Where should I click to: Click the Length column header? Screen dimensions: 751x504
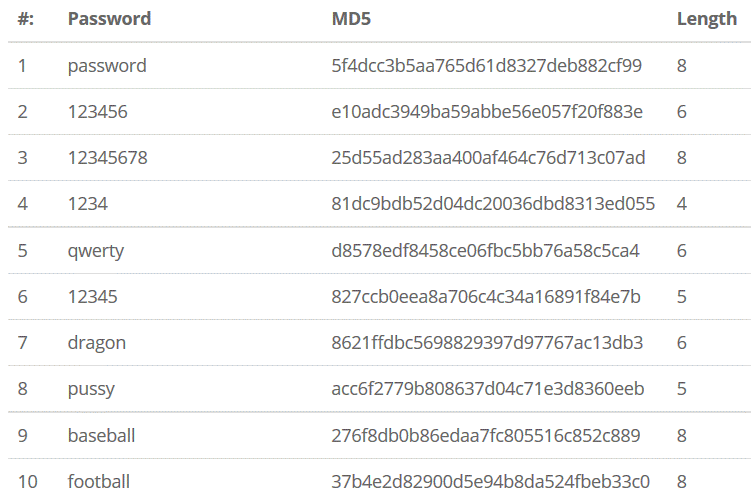coord(706,19)
